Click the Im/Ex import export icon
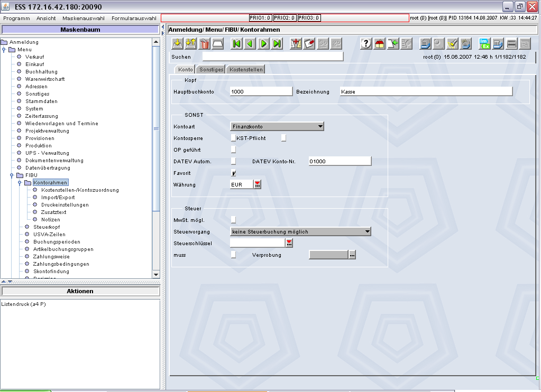 pyautogui.click(x=485, y=44)
